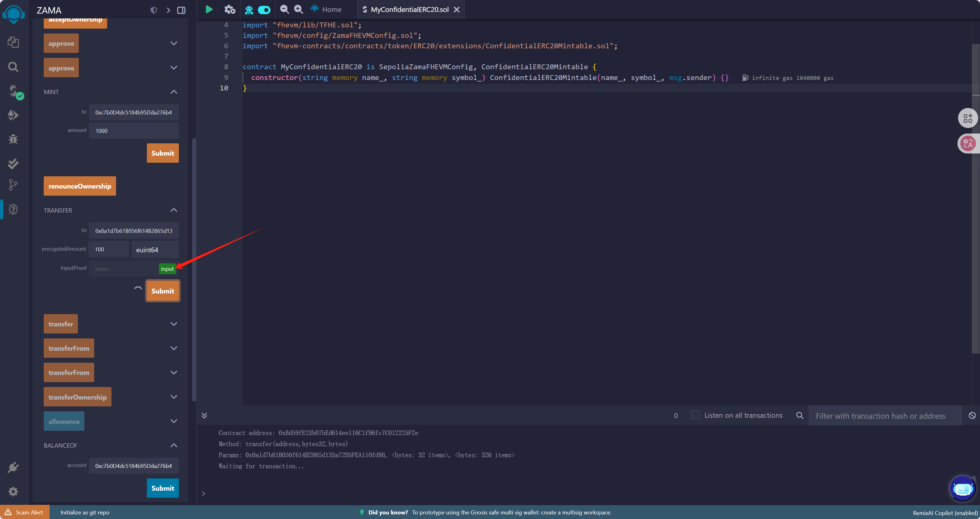Click the terminal search magnifier icon

pos(800,416)
